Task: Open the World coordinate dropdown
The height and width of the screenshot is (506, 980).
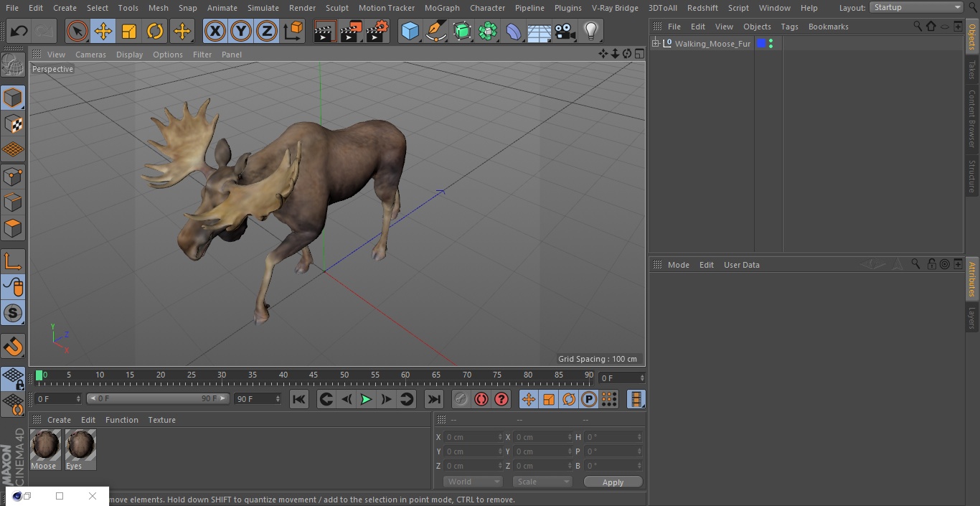Action: [472, 482]
